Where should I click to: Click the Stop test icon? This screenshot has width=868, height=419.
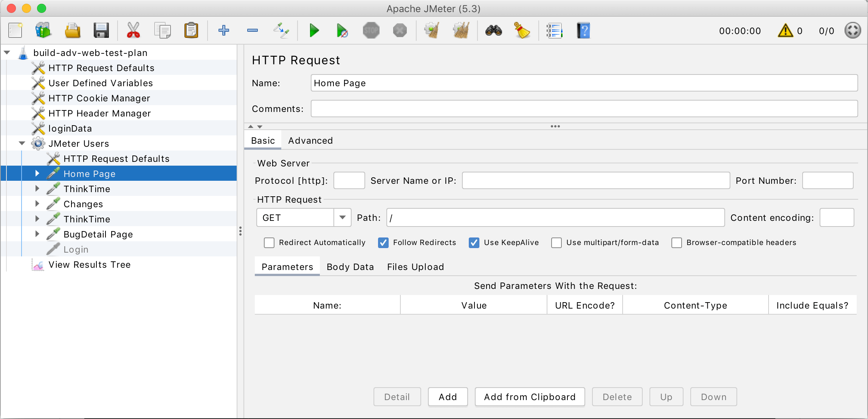pos(371,31)
